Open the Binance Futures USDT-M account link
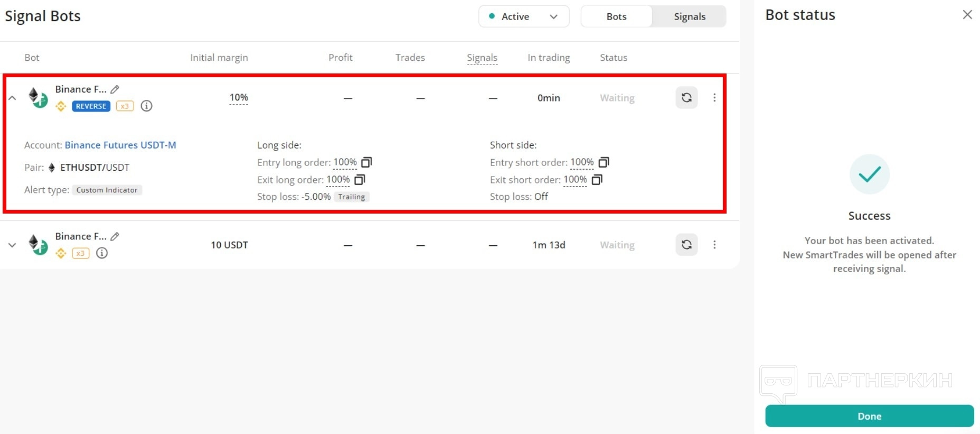This screenshot has width=980, height=434. pos(120,145)
